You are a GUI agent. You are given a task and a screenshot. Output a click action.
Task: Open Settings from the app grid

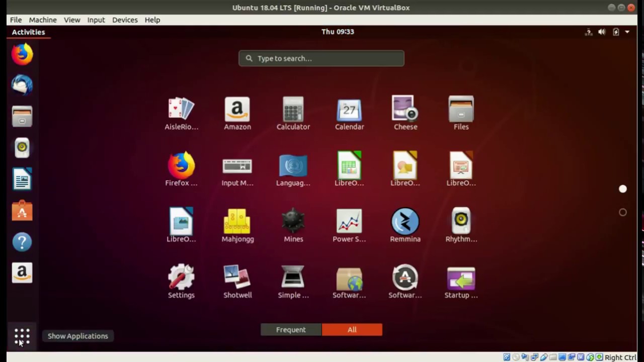pyautogui.click(x=181, y=282)
